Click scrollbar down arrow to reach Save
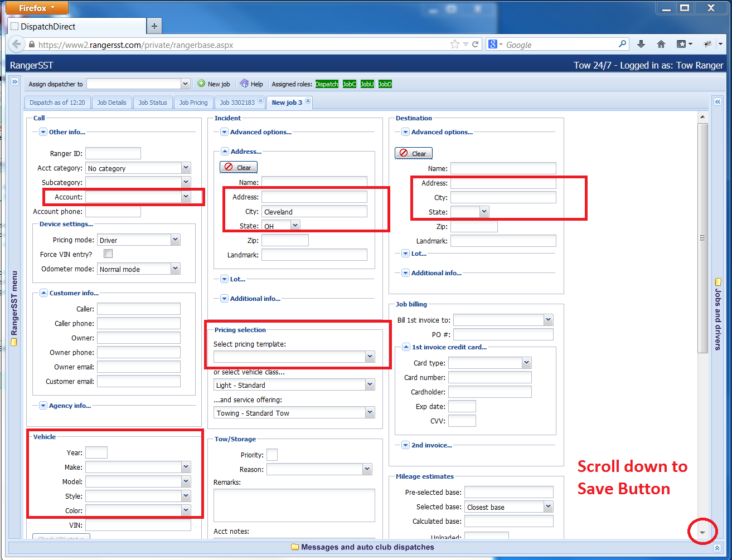 click(x=702, y=533)
